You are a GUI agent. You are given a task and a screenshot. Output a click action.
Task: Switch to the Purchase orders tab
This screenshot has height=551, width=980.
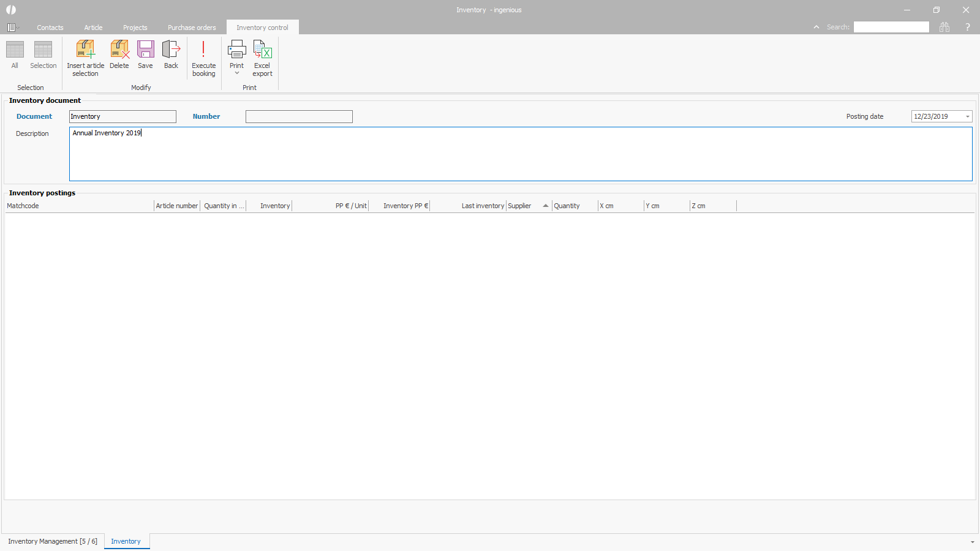point(192,28)
